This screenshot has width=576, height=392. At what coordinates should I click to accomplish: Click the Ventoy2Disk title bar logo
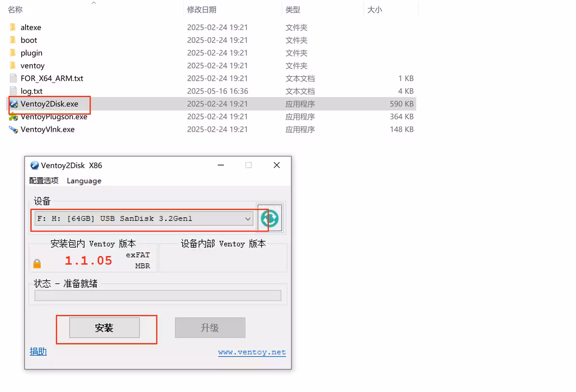[x=34, y=165]
